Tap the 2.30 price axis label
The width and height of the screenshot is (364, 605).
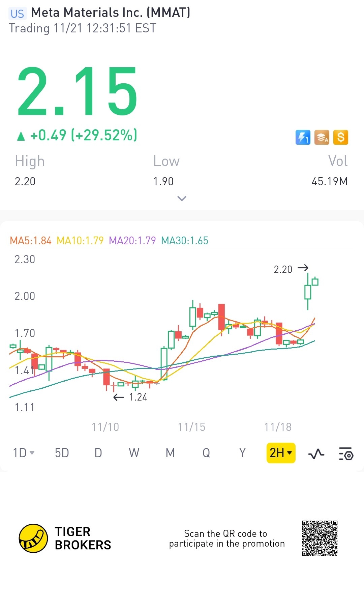25,259
